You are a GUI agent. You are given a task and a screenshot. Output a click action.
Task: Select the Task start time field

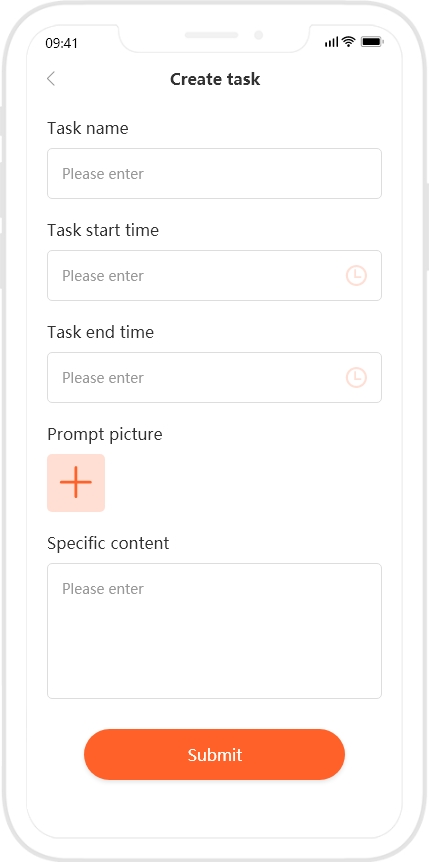214,275
